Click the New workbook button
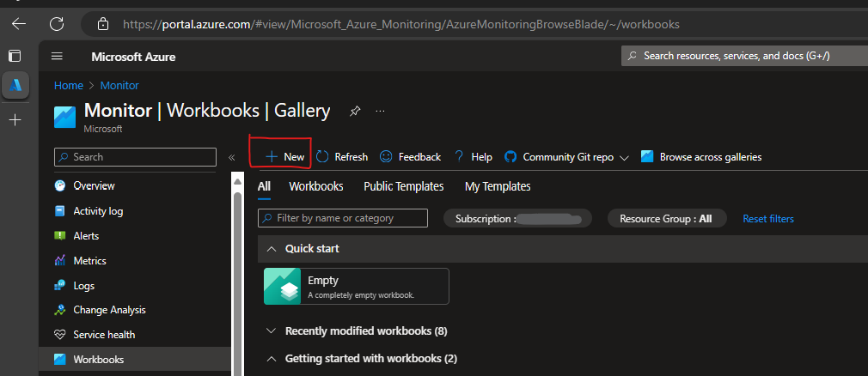 coord(284,157)
